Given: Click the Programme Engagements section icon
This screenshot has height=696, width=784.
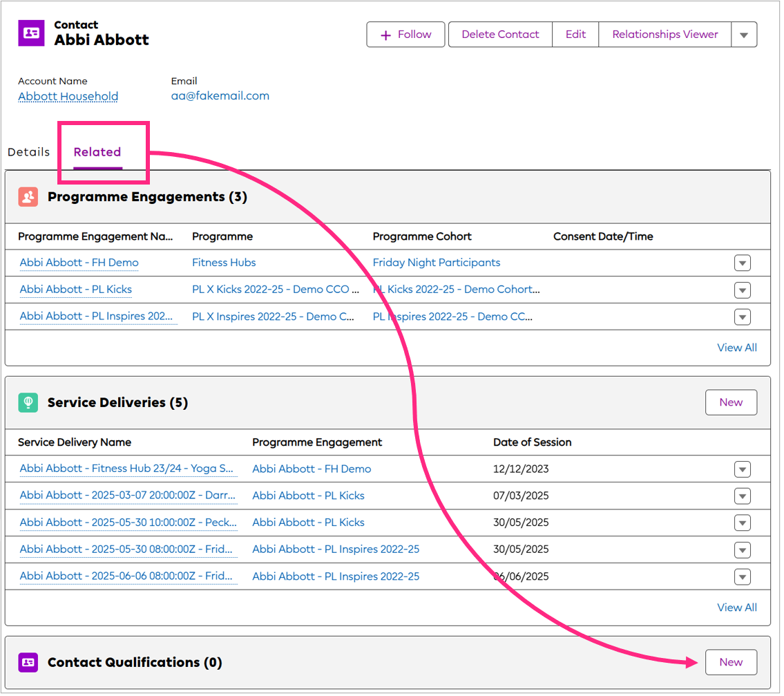Looking at the screenshot, I should coord(28,197).
